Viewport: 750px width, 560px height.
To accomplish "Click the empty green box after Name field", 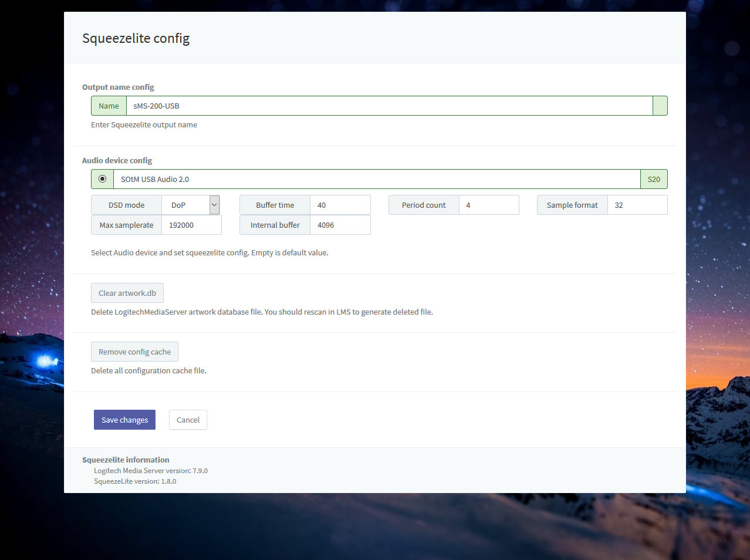I will pos(660,106).
